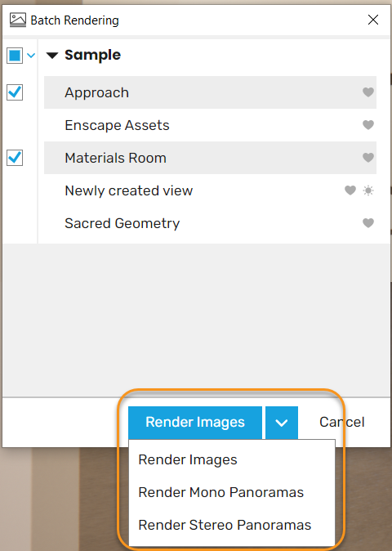Click the blue Render Images button
Screen dimensions: 392x551
[195, 423]
